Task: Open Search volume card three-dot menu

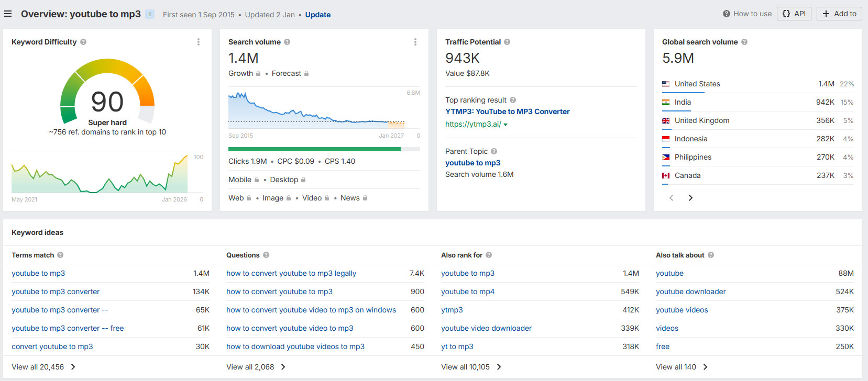Action: (x=415, y=42)
